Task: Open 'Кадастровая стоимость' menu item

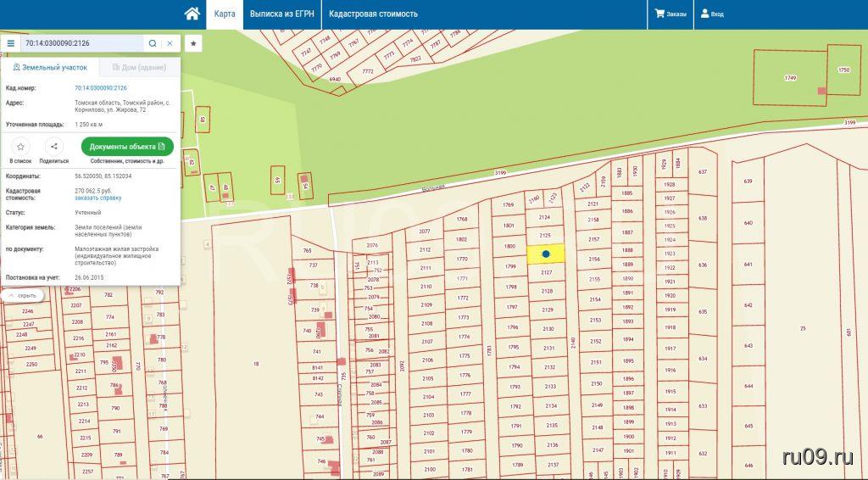Action: (373, 14)
